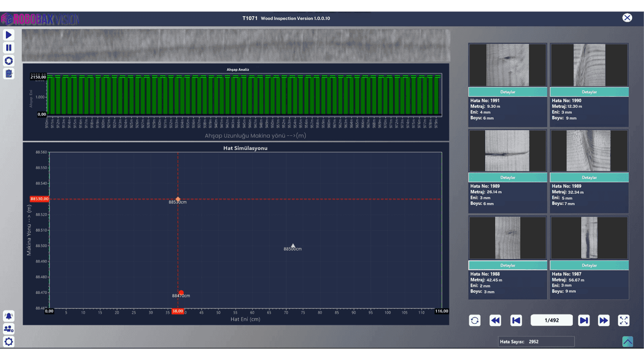
Task: Click the orange diamond marker at 88530cm
Action: click(x=178, y=199)
